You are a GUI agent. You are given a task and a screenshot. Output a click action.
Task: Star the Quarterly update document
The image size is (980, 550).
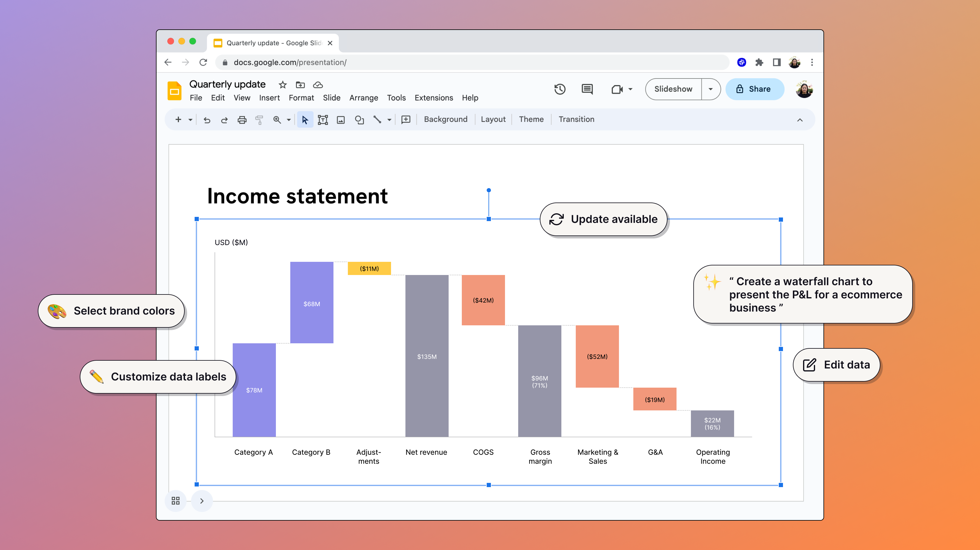282,85
